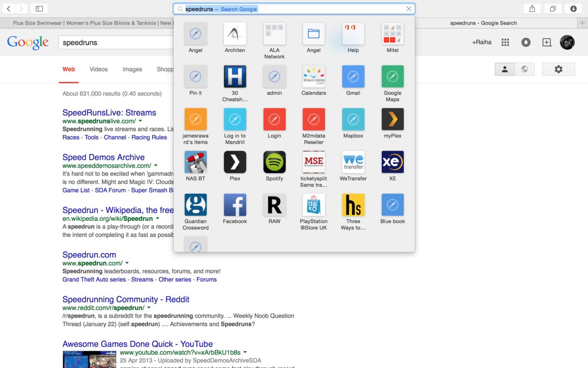Image resolution: width=588 pixels, height=368 pixels.
Task: Open the Plex favorite
Action: tap(235, 162)
